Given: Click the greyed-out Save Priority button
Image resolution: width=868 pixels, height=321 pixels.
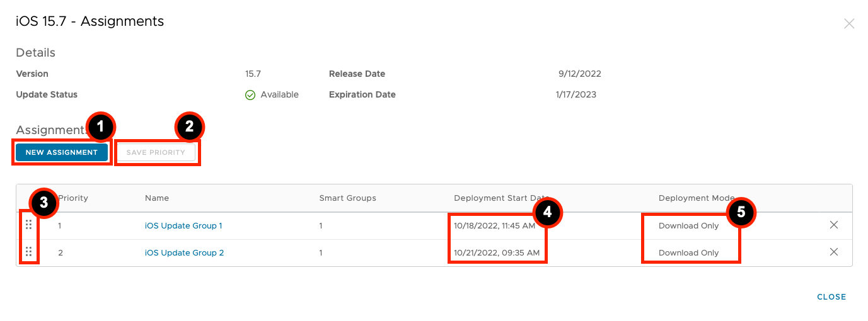Looking at the screenshot, I should (x=156, y=152).
